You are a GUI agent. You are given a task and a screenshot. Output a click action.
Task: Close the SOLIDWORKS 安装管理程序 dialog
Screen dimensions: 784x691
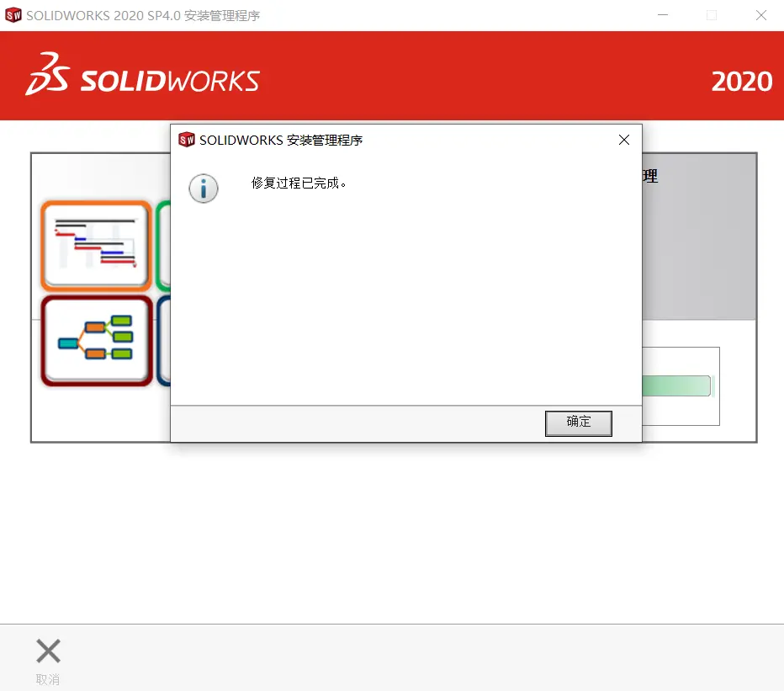pyautogui.click(x=624, y=140)
